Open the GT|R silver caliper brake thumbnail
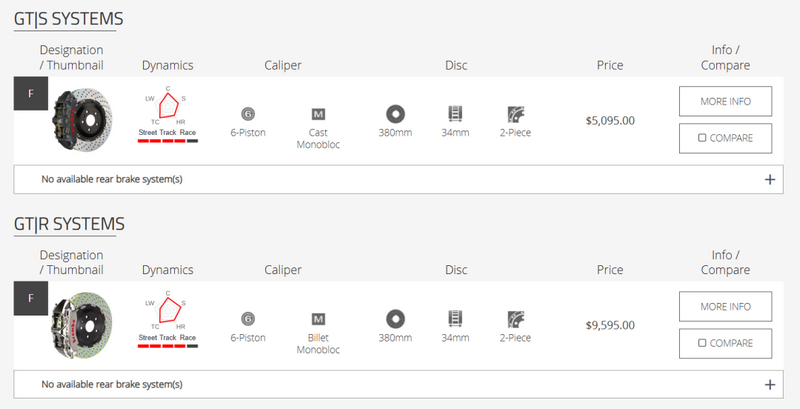 tap(78, 325)
